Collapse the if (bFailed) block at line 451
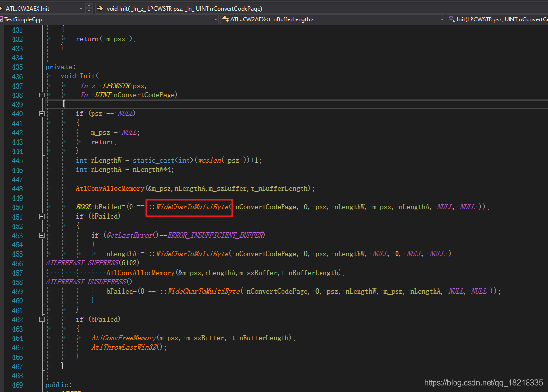This screenshot has width=548, height=392. [42, 216]
